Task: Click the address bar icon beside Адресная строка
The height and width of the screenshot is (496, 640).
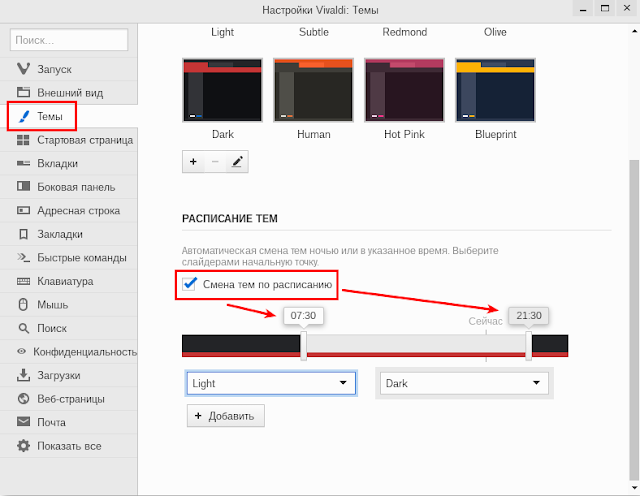Action: [23, 210]
